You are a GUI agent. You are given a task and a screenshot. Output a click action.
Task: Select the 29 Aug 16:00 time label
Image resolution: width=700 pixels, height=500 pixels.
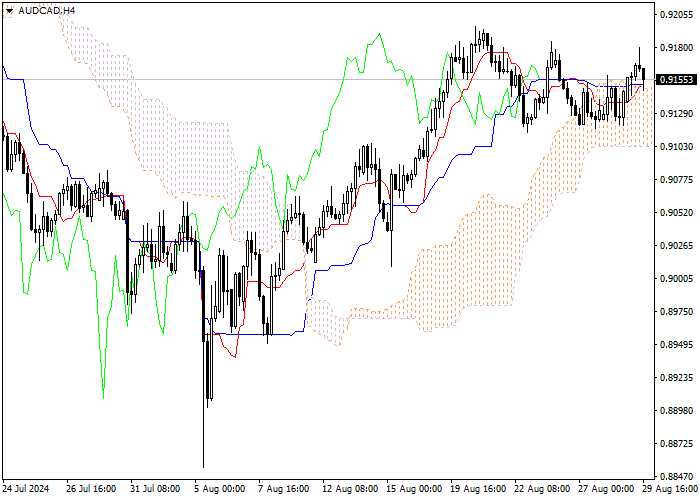point(669,489)
